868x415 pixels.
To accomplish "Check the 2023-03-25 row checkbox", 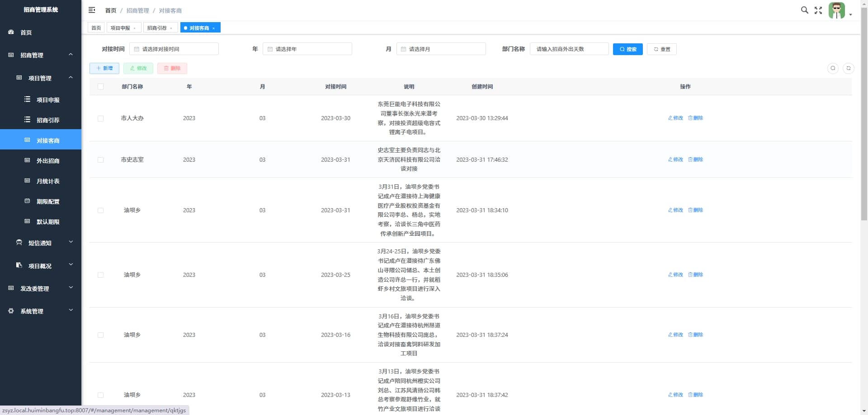I will [x=100, y=275].
